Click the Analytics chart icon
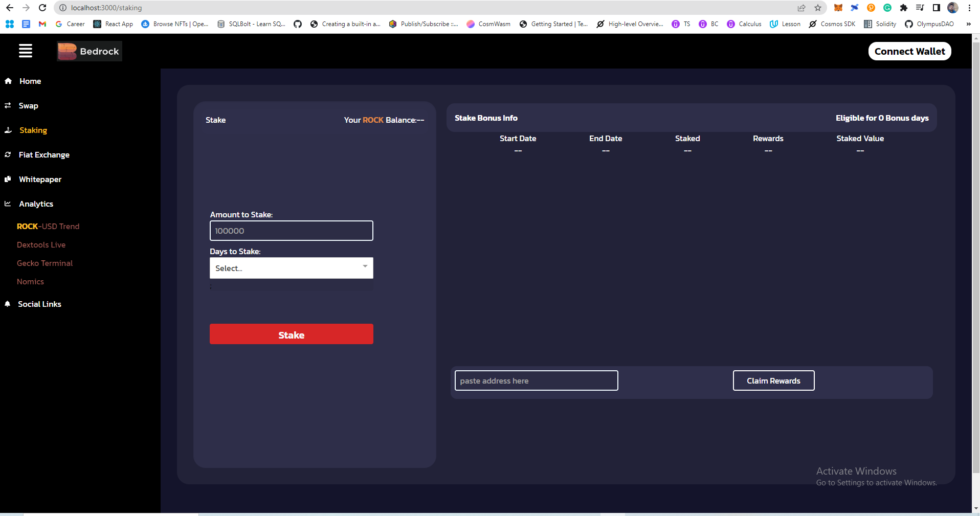The image size is (980, 516). coord(8,204)
